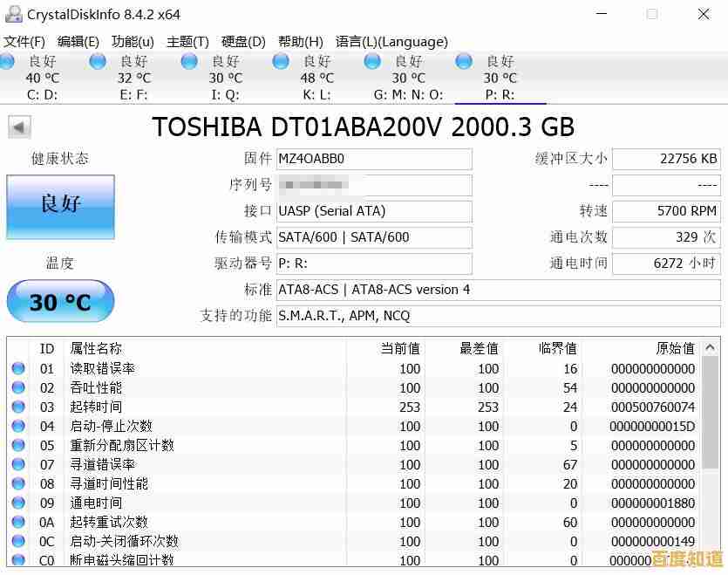728x575 pixels.
Task: Click the status dot beside attribute 01 读取错误率
Action: (x=19, y=367)
